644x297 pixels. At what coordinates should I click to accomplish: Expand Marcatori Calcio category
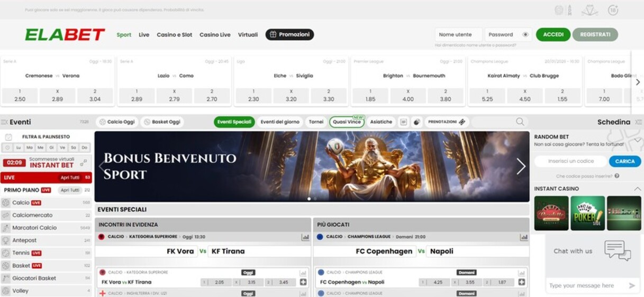tap(46, 228)
